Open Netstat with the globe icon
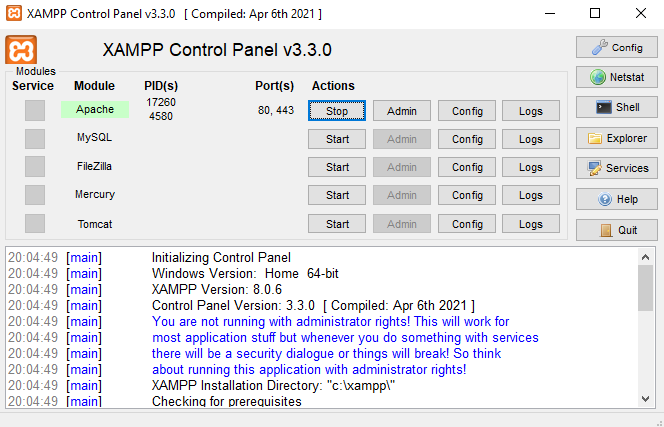The width and height of the screenshot is (664, 427). pyautogui.click(x=615, y=77)
